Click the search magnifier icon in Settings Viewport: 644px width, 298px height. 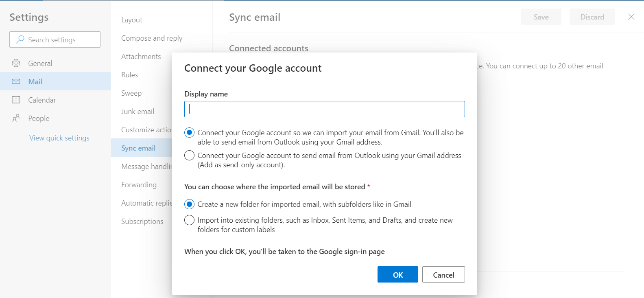pyautogui.click(x=20, y=39)
